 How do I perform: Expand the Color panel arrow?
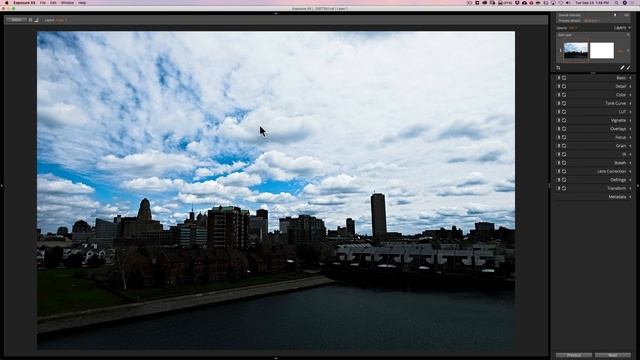pyautogui.click(x=630, y=95)
